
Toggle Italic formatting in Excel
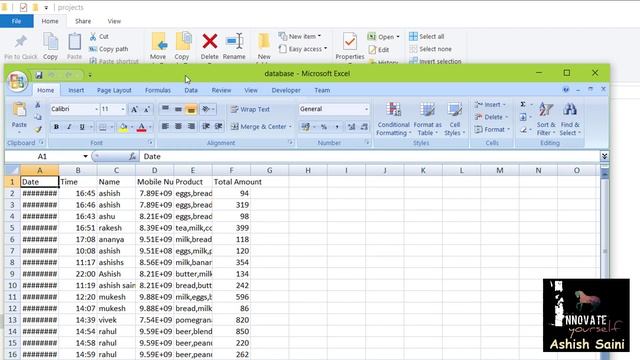(x=69, y=127)
